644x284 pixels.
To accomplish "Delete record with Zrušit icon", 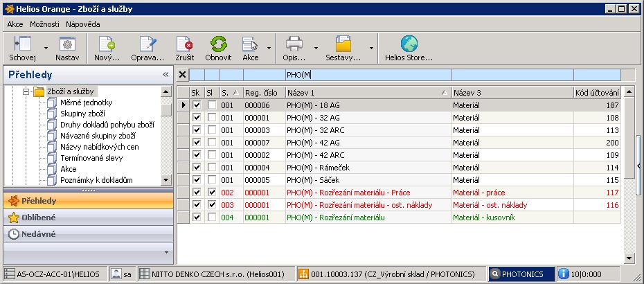I will 184,44.
